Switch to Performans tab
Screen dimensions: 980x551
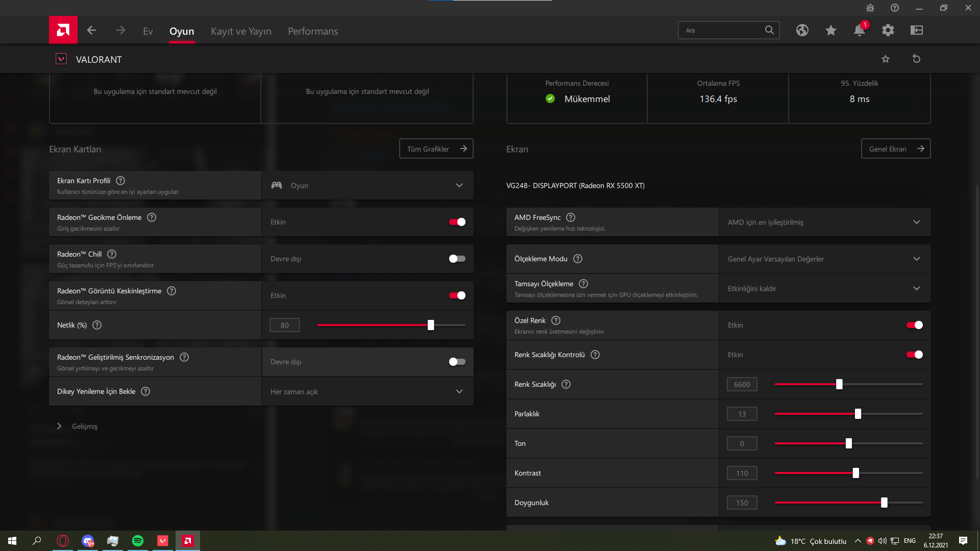pyautogui.click(x=313, y=31)
